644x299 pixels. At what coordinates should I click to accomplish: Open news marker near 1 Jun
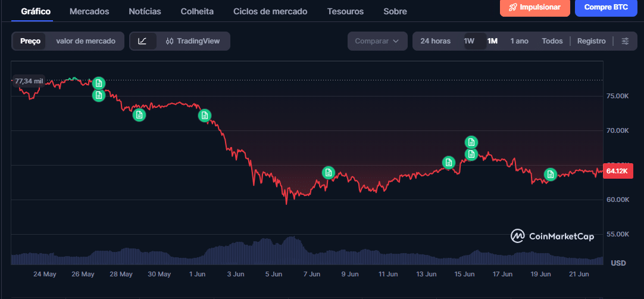205,116
